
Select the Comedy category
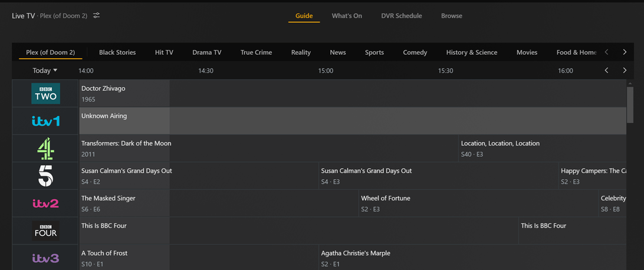tap(415, 52)
